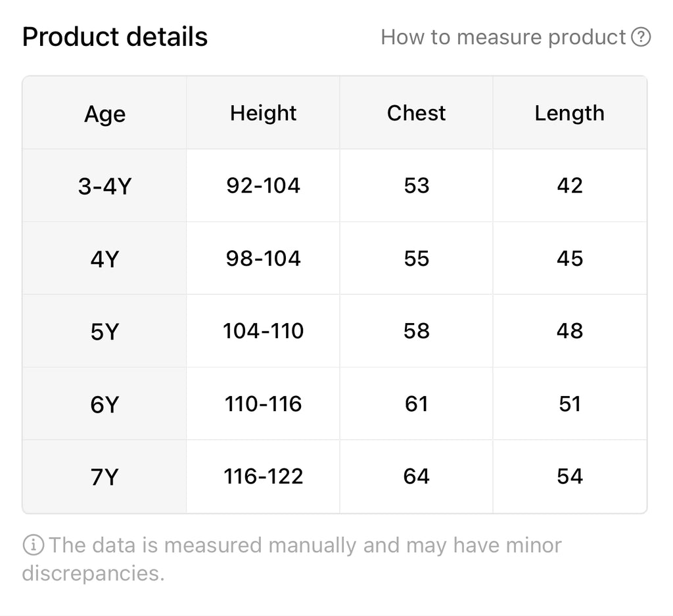Select the Height column header
Viewport: 673px width, 616px height.
pos(263,113)
